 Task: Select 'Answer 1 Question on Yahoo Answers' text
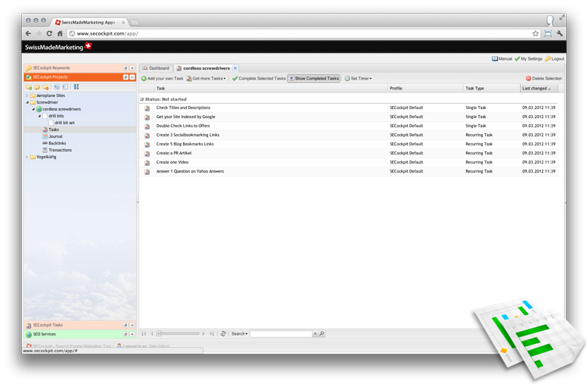(190, 171)
